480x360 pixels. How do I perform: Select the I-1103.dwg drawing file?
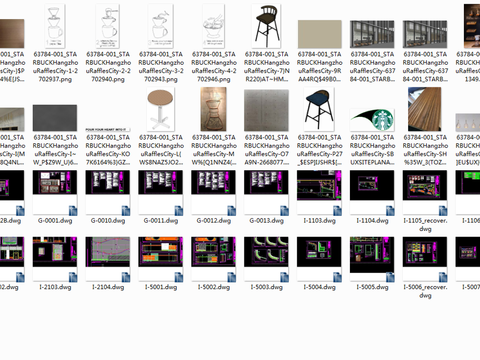click(319, 193)
